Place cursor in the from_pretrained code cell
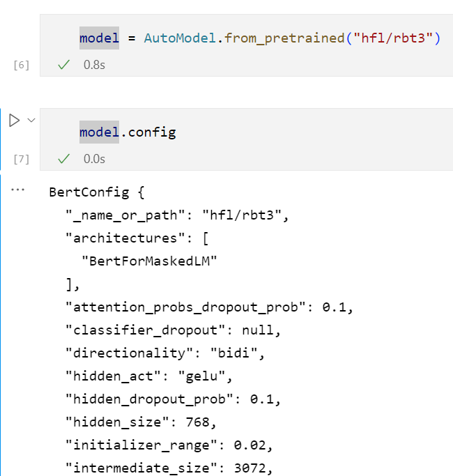The image size is (453, 476). tap(279, 38)
